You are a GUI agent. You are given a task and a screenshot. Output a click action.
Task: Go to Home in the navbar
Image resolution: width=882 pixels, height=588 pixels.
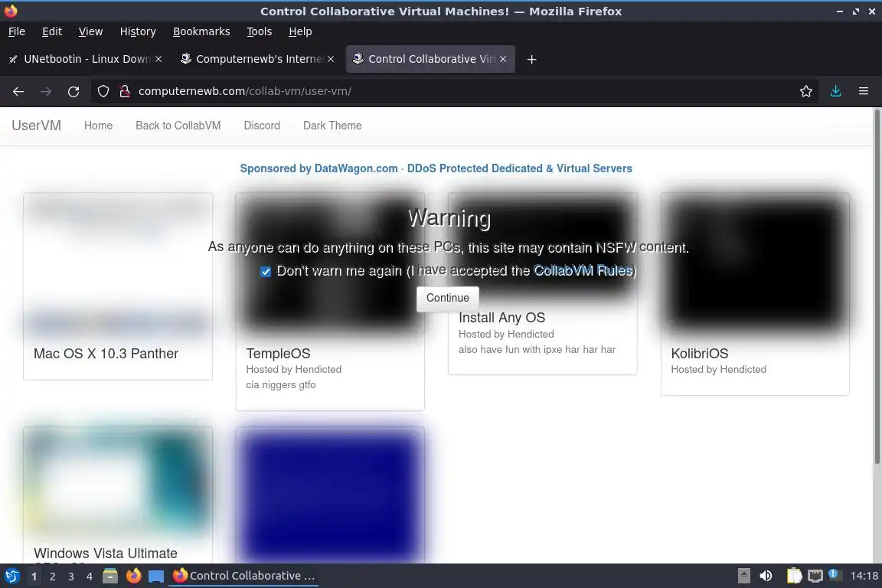99,126
